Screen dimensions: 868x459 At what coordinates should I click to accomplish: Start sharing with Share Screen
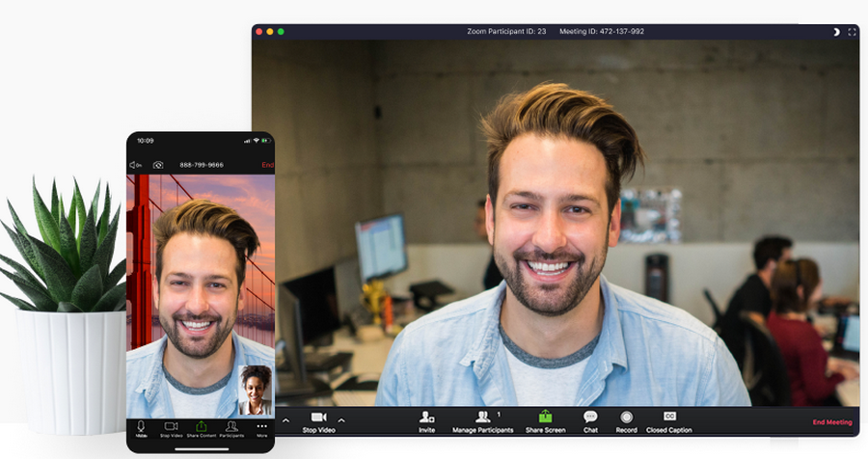tap(545, 422)
